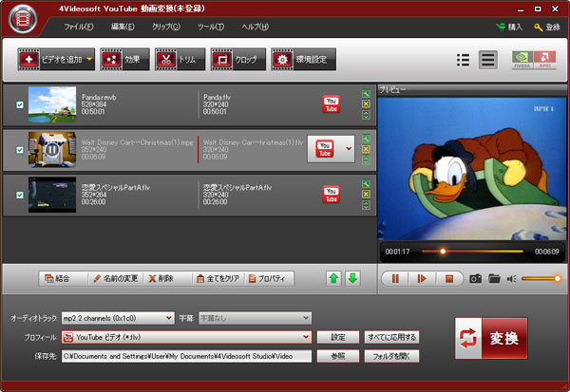Click the Browse (参照) button

338,356
